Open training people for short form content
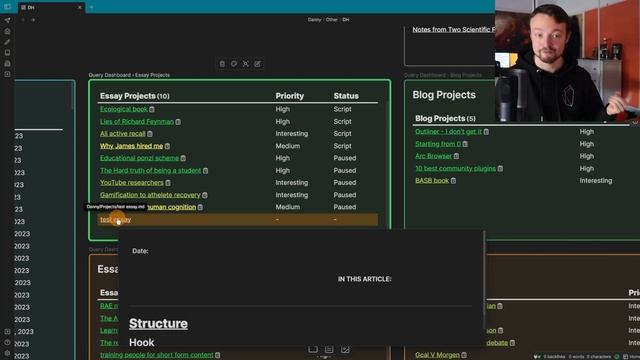The image size is (640, 360). [x=157, y=355]
